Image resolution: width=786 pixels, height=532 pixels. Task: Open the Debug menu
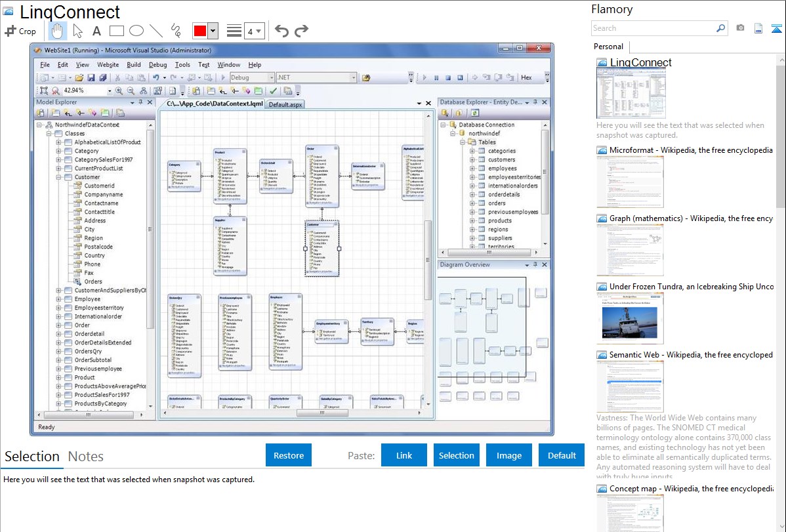coord(158,65)
